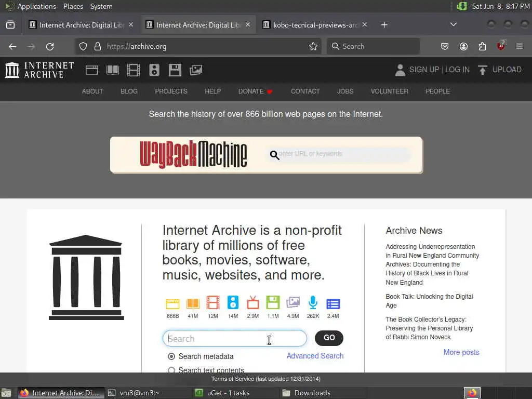Open the Software floppy icon in top navigation
The height and width of the screenshot is (399, 532).
point(175,70)
